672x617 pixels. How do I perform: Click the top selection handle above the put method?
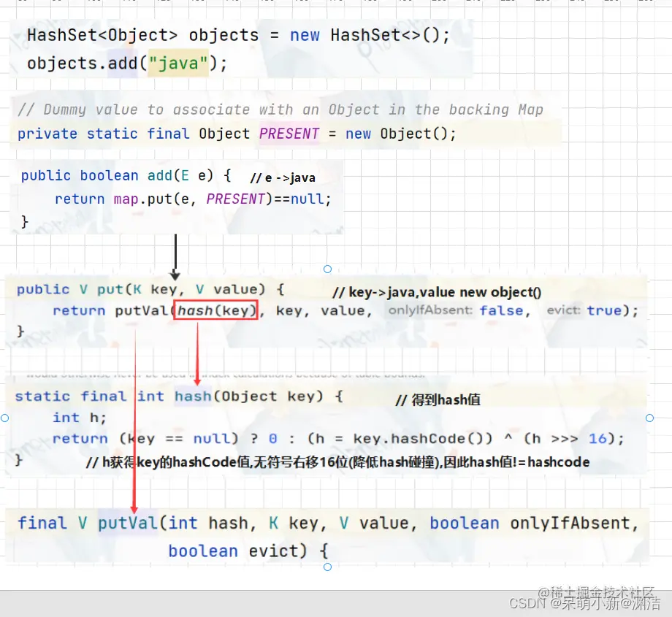coord(327,269)
